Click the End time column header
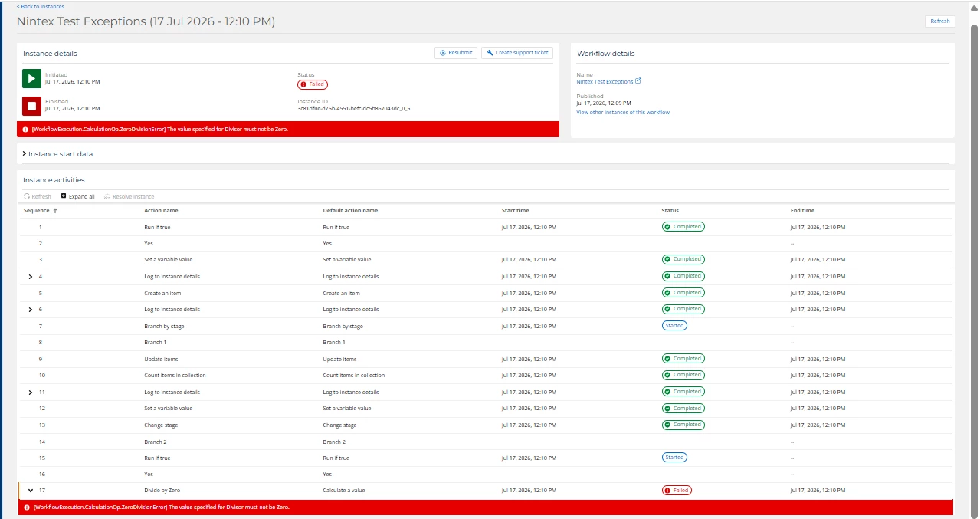 point(802,211)
